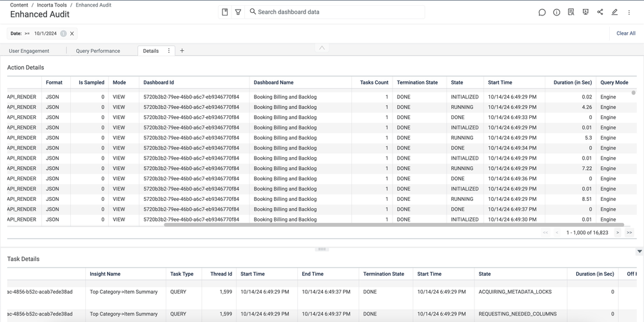
Task: Open the dashboard info icon
Action: click(x=556, y=12)
